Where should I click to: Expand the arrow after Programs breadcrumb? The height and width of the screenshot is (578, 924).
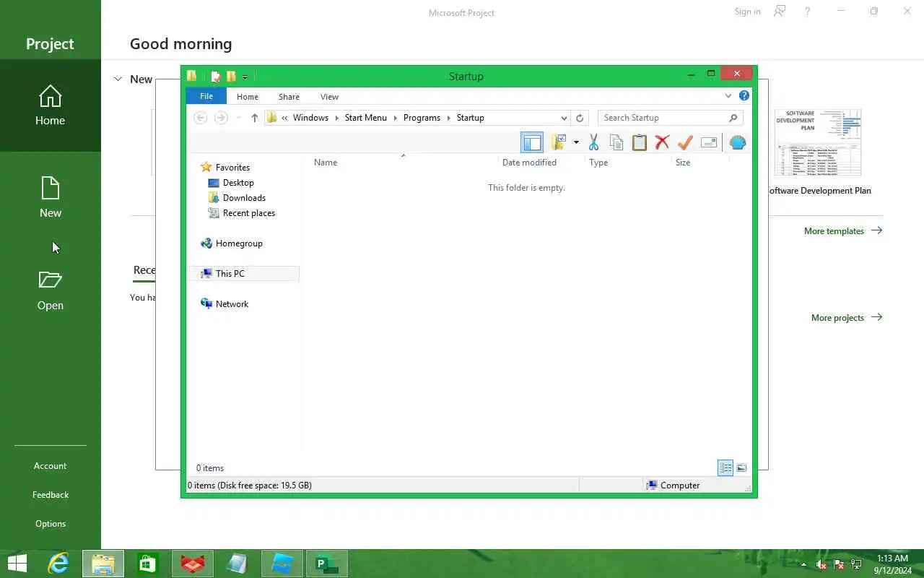coord(448,118)
